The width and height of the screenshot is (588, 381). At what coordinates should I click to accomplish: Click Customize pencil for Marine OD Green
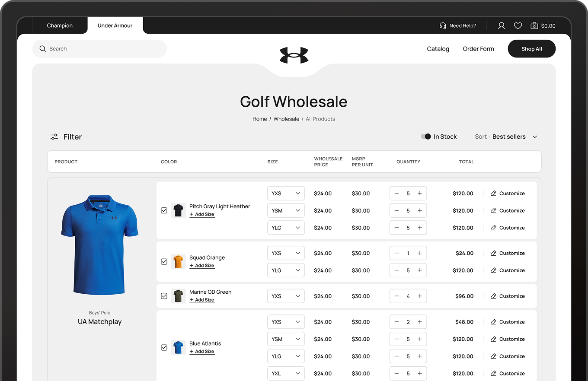pos(493,296)
